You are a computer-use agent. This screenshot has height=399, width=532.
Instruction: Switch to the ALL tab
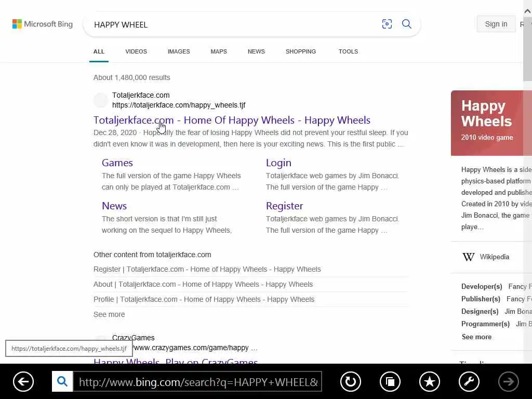(x=99, y=51)
